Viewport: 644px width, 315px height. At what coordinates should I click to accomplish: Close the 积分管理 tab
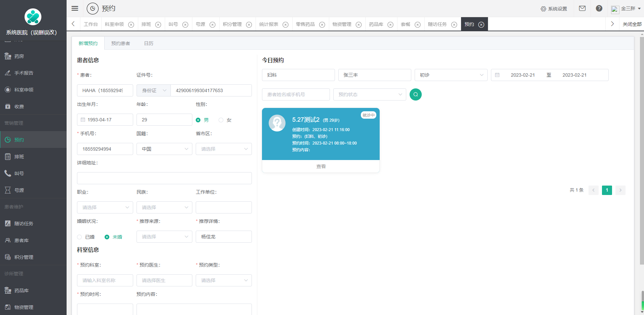pyautogui.click(x=249, y=25)
